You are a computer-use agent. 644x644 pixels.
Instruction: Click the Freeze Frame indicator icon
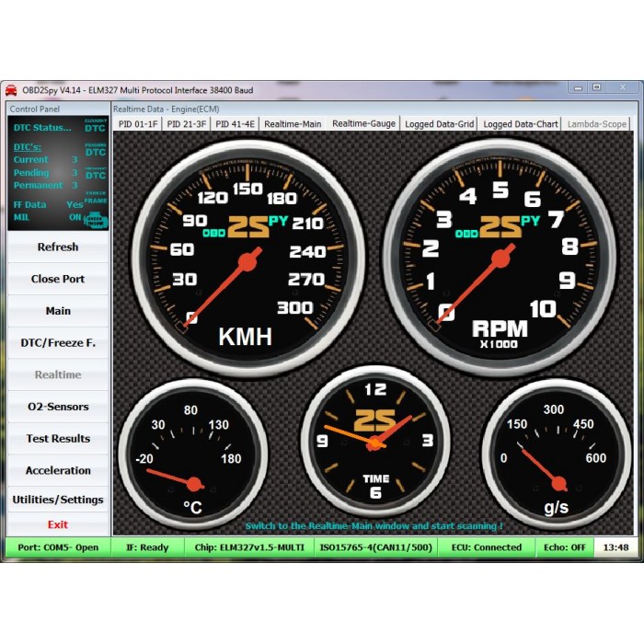[96, 197]
